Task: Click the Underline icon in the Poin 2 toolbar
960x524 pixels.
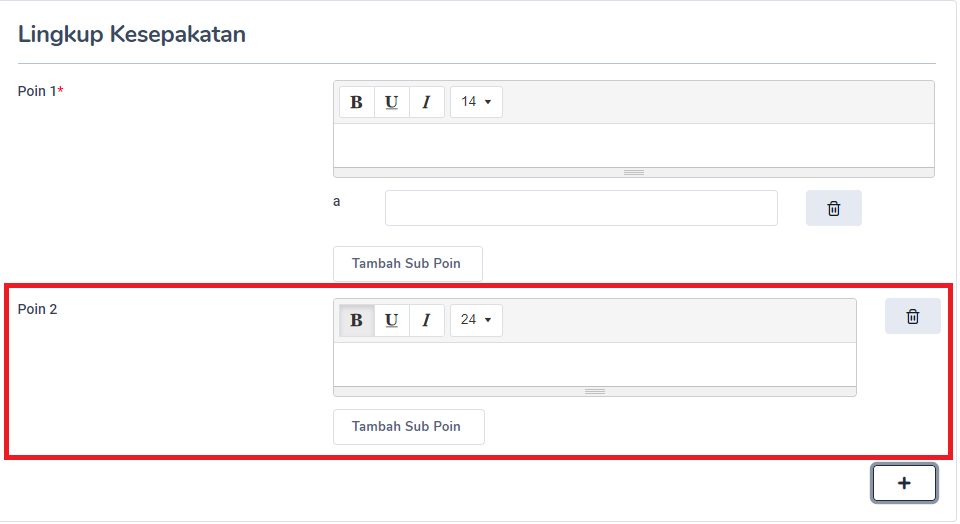Action: pyautogui.click(x=392, y=320)
